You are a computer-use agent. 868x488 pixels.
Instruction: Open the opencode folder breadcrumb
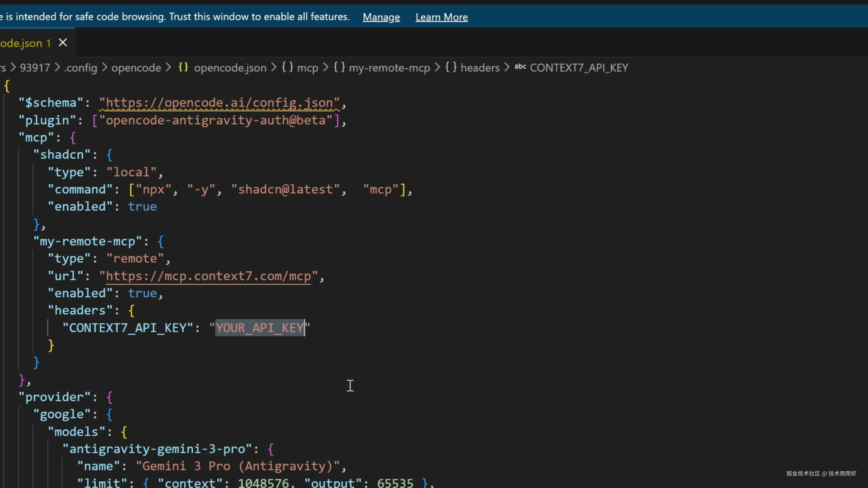click(x=136, y=68)
